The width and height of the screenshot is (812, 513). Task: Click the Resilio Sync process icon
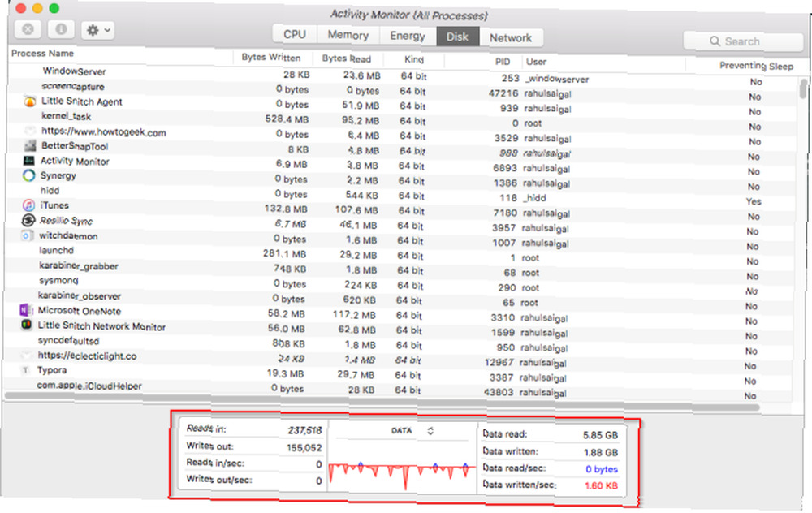tap(28, 220)
